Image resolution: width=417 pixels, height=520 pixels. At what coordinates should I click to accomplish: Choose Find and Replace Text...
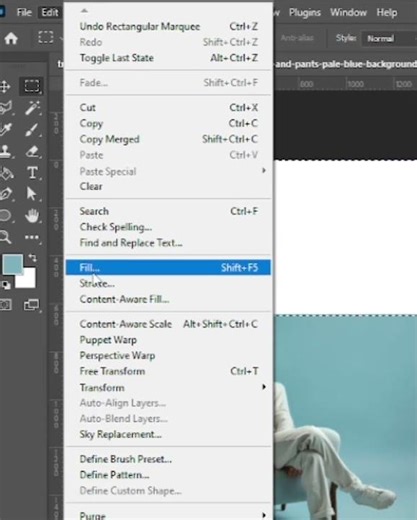click(169, 243)
